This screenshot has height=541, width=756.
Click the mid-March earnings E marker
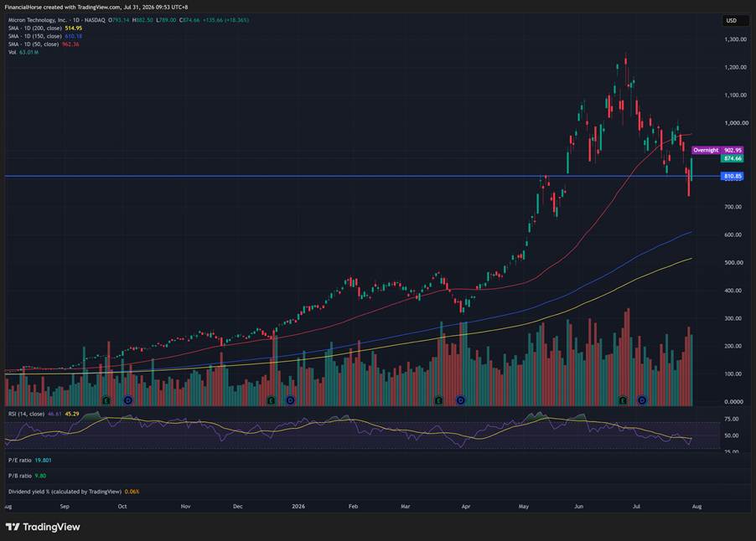click(x=438, y=400)
